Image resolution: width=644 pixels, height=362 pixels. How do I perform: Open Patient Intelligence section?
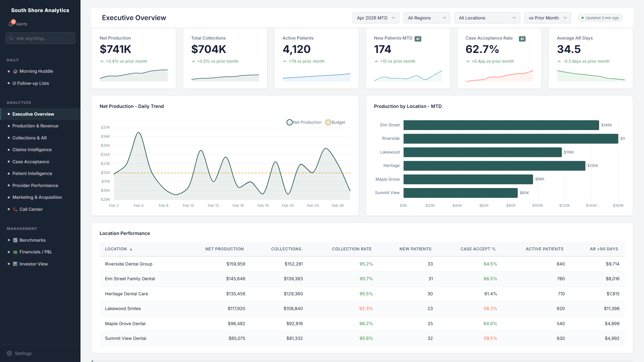pos(40,174)
